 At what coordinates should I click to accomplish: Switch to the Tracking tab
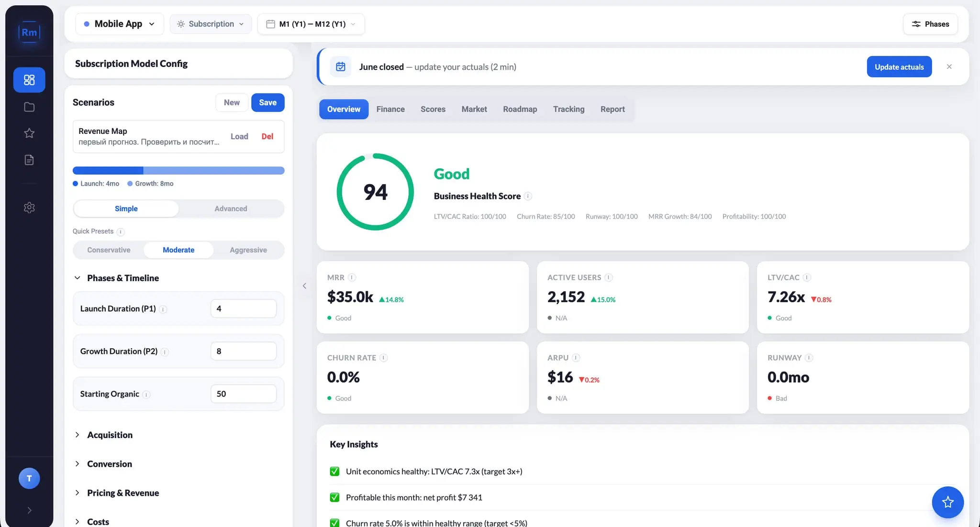[568, 109]
